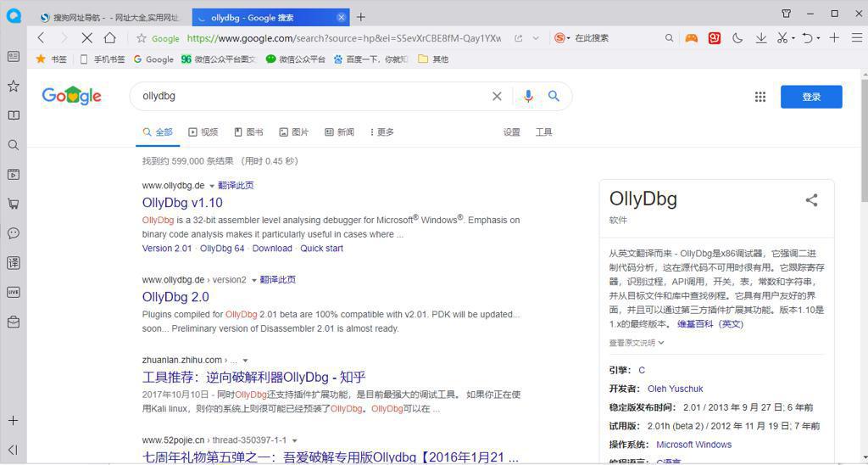
Task: Open the 其他 bookmarks folder
Action: coord(433,59)
